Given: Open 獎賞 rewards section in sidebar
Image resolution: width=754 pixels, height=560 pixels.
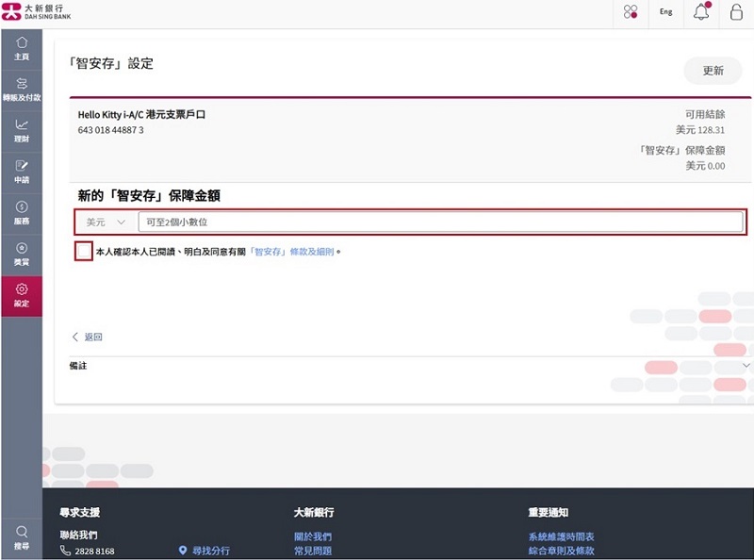Looking at the screenshot, I should pos(22,254).
